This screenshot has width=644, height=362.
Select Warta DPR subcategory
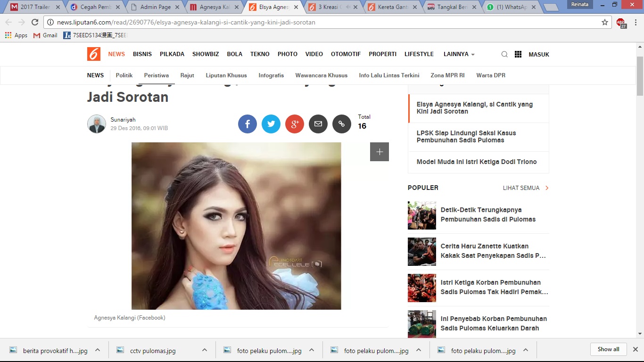(x=491, y=75)
